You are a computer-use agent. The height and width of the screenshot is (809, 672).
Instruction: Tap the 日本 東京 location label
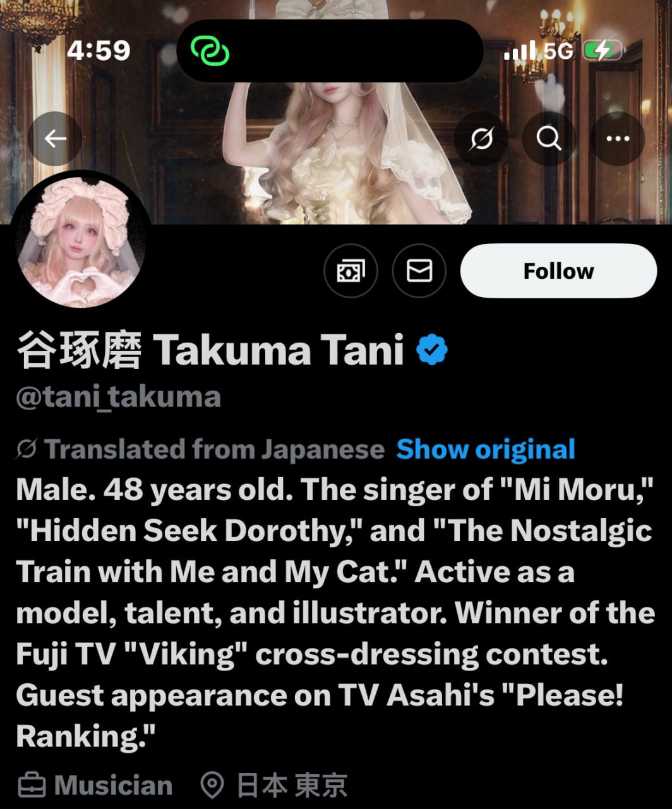[x=292, y=786]
